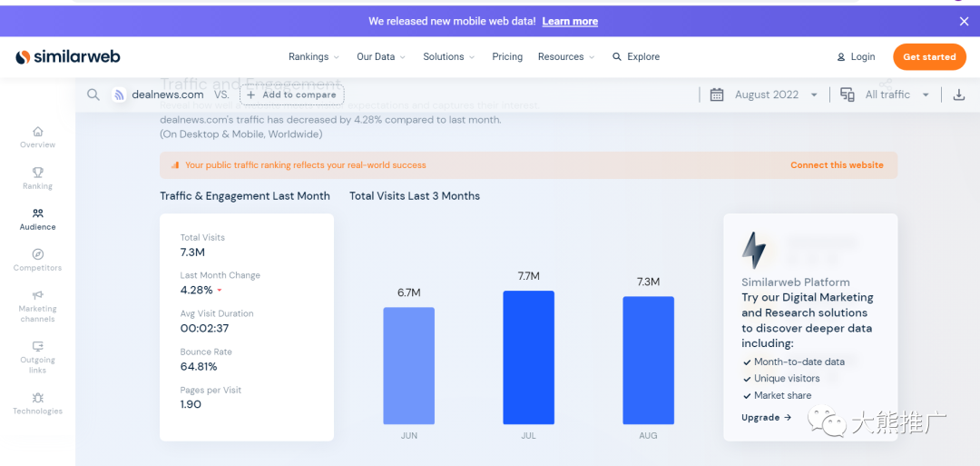
Task: Open the Overview sidebar icon
Action: [38, 132]
